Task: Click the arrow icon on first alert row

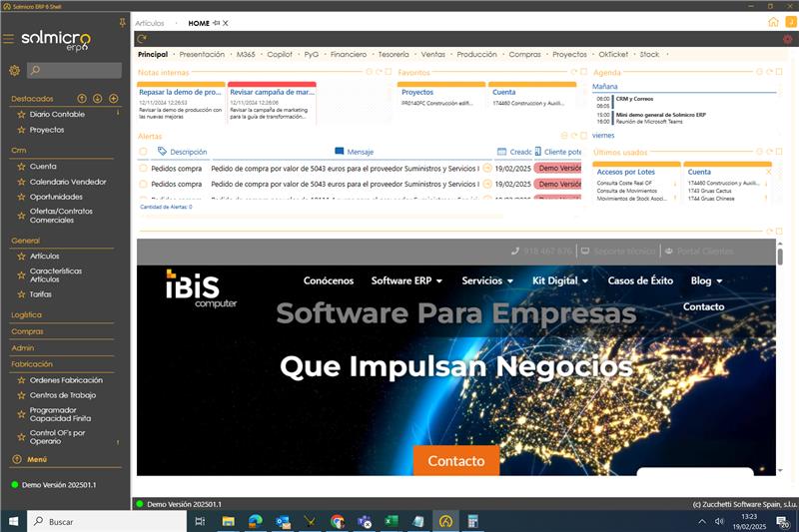Action: [x=487, y=168]
